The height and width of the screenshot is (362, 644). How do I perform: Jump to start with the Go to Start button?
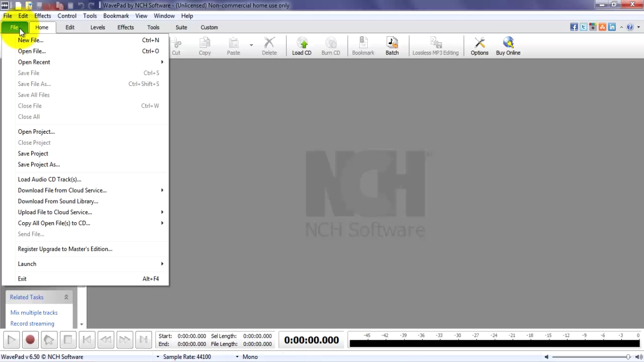coord(87,340)
